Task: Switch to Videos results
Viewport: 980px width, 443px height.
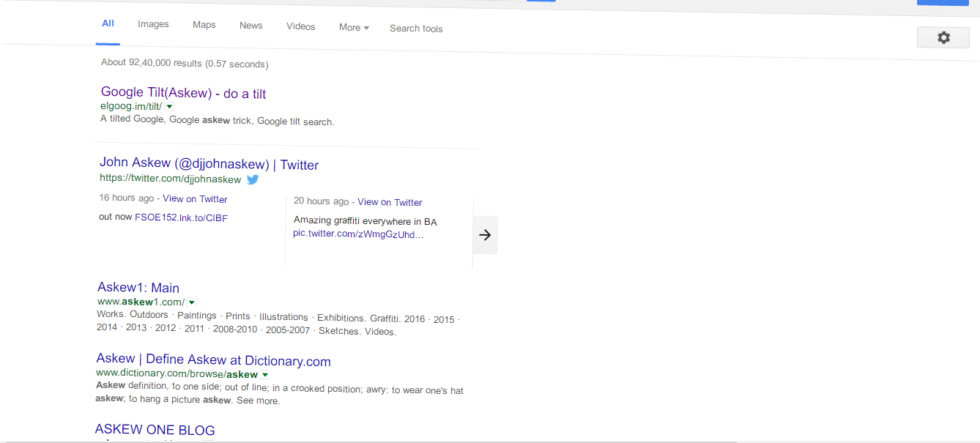Action: tap(300, 26)
